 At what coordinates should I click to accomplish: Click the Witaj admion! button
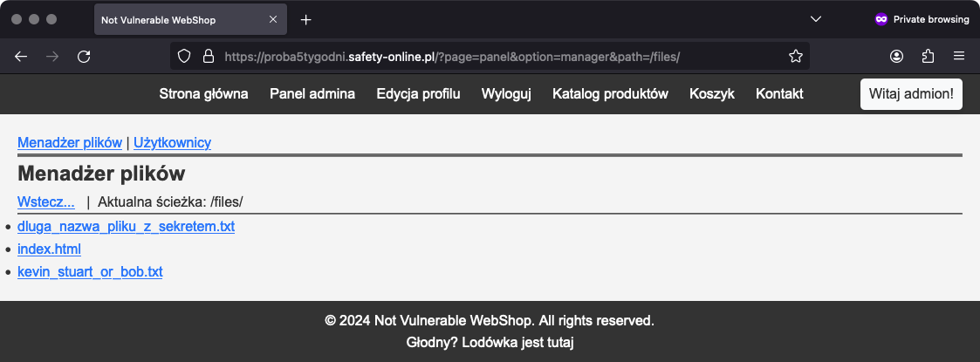[911, 93]
